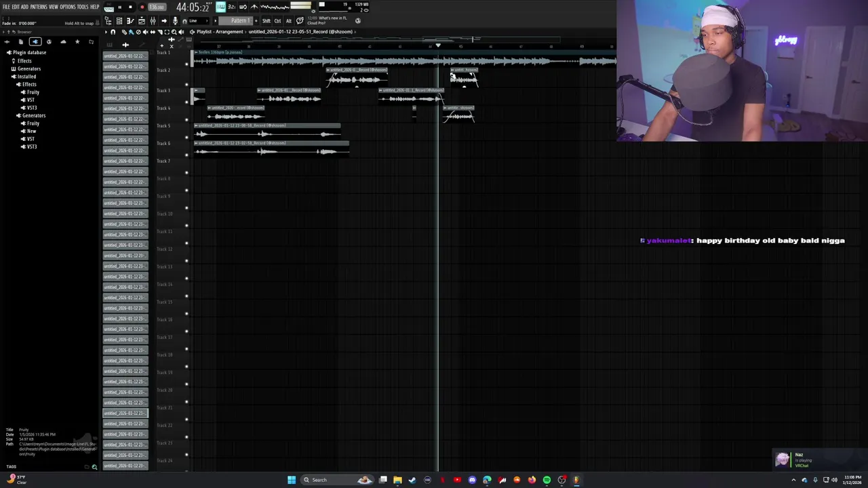868x488 pixels.
Task: Click the microphone recording icon in toolbar
Action: pos(175,21)
